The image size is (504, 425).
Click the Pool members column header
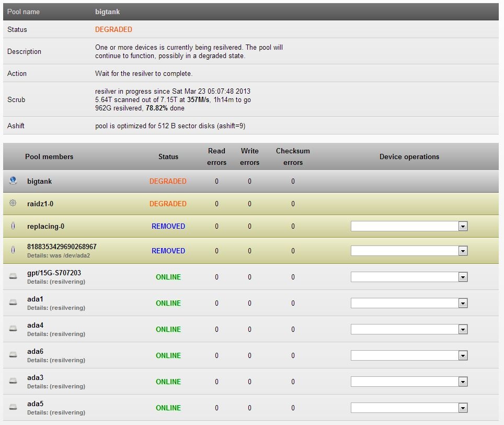point(49,156)
